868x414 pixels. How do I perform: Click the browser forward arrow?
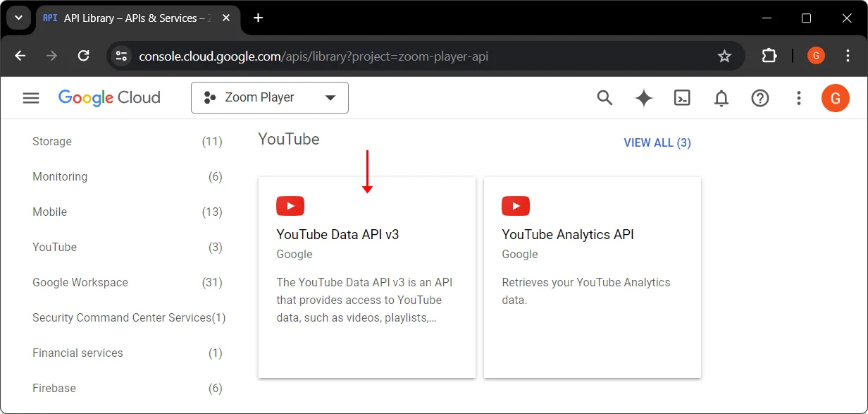(x=51, y=56)
